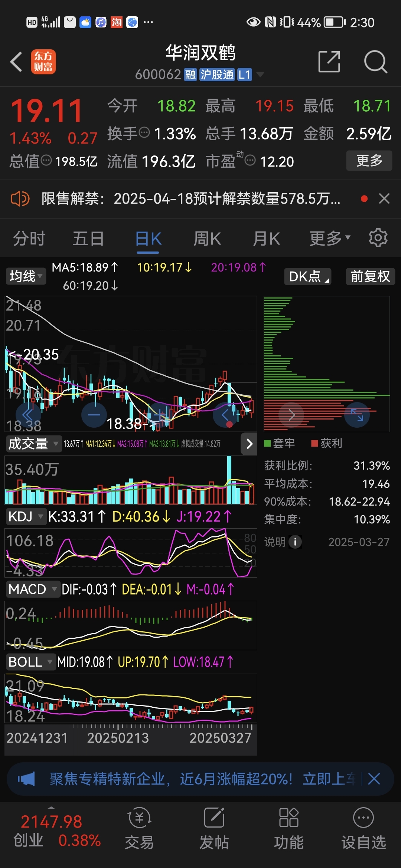The width and height of the screenshot is (401, 868).
Task: Open the KDJ indicator dropdown
Action: pos(26,516)
